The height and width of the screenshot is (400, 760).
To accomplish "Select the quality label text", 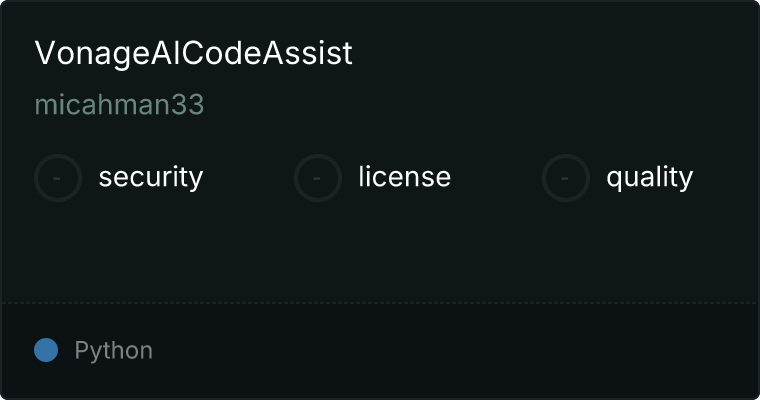I will [649, 177].
